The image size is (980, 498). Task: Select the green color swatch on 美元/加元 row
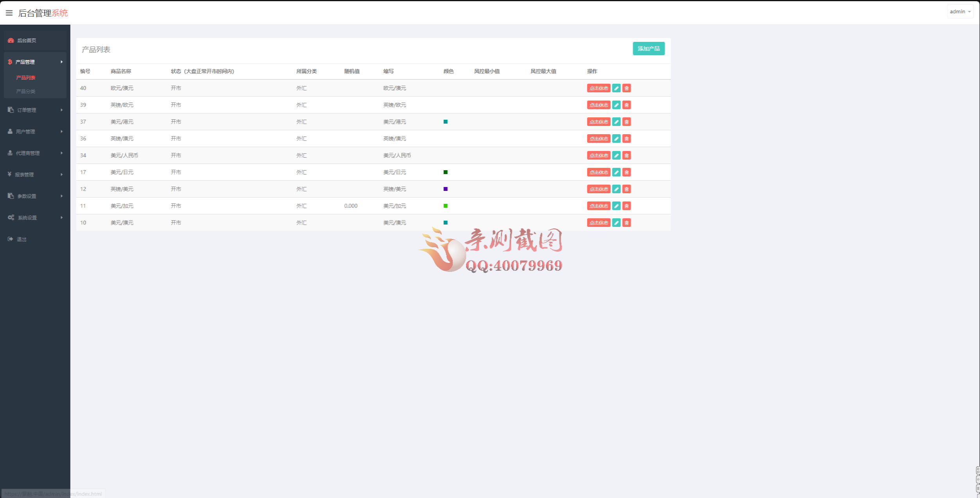click(x=445, y=205)
